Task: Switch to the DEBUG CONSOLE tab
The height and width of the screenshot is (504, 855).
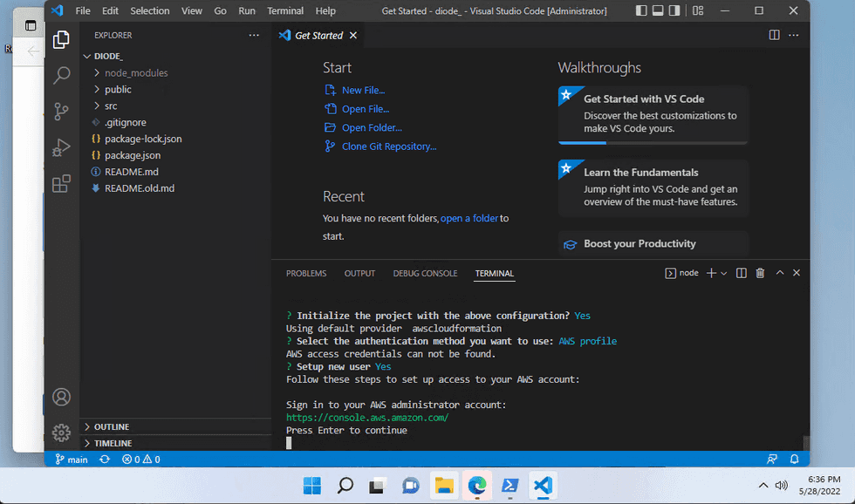Action: click(x=425, y=274)
